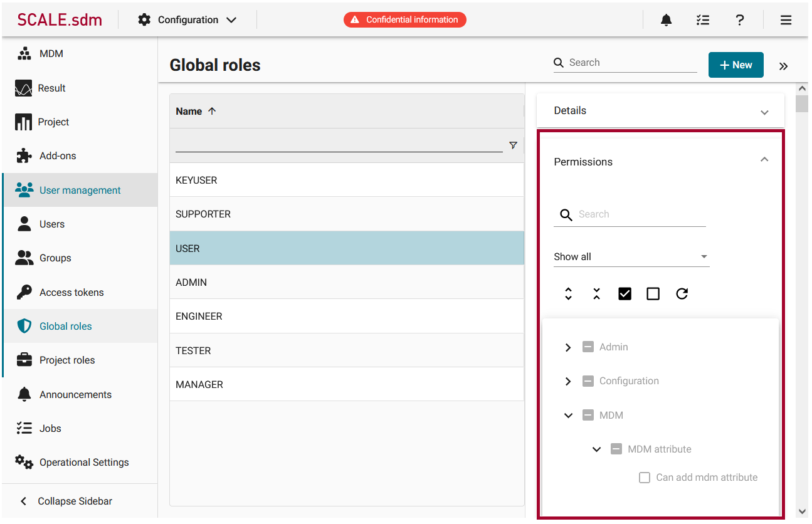The image size is (812, 524).
Task: Select the ENGINEER role row
Action: click(x=347, y=316)
